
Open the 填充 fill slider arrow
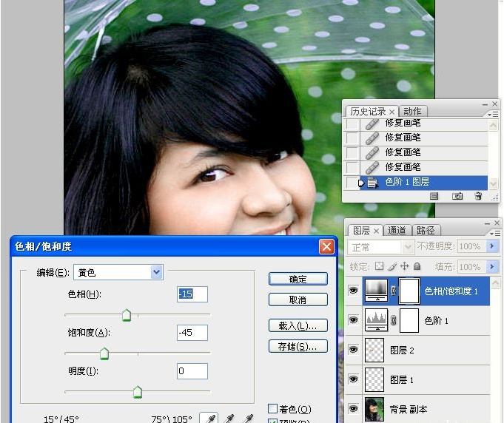pyautogui.click(x=491, y=266)
